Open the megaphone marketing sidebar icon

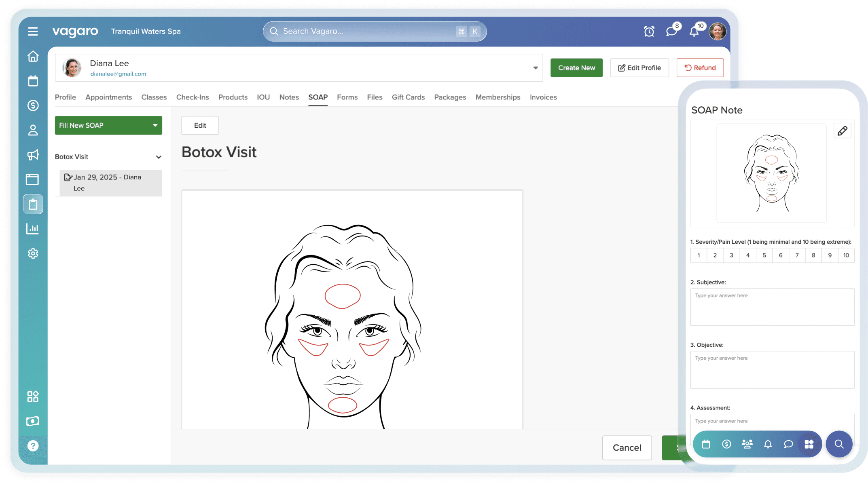[33, 155]
